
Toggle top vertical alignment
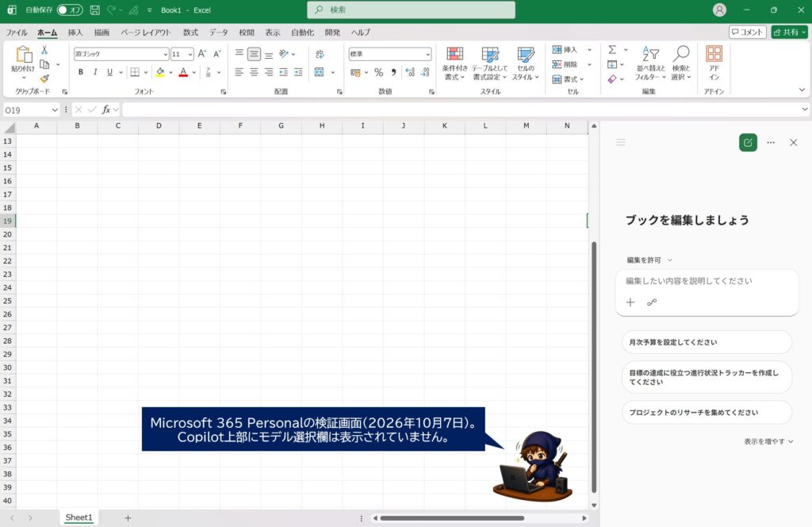239,53
